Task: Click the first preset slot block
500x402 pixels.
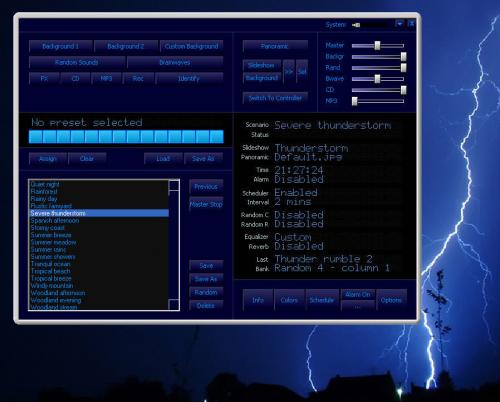Action: [x=36, y=137]
